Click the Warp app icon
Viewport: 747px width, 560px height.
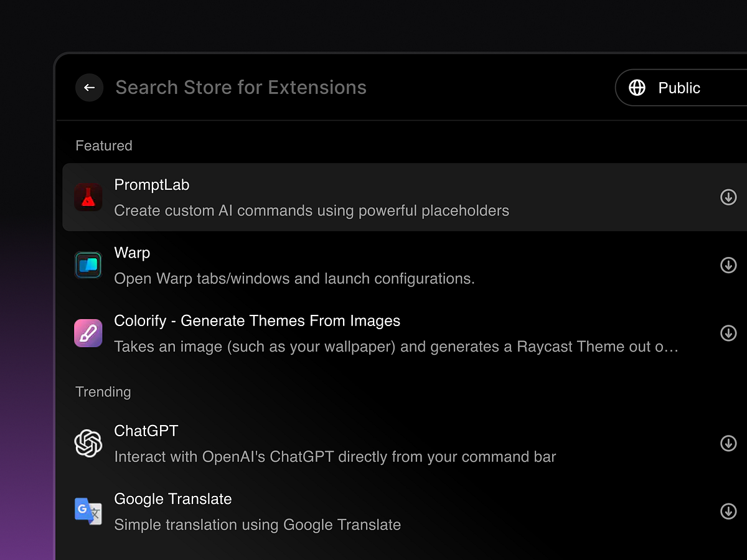tap(88, 265)
